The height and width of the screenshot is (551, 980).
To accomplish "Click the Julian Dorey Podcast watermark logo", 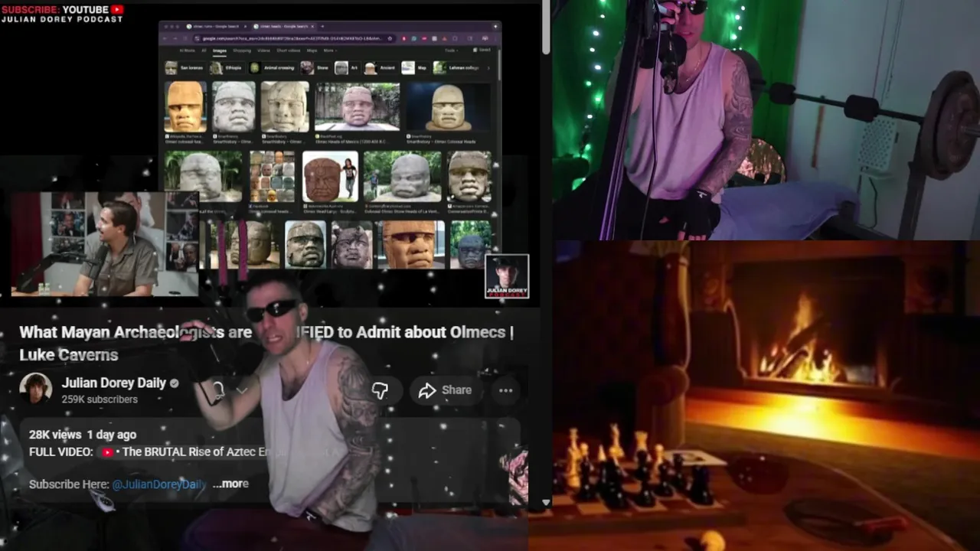I will [x=507, y=276].
